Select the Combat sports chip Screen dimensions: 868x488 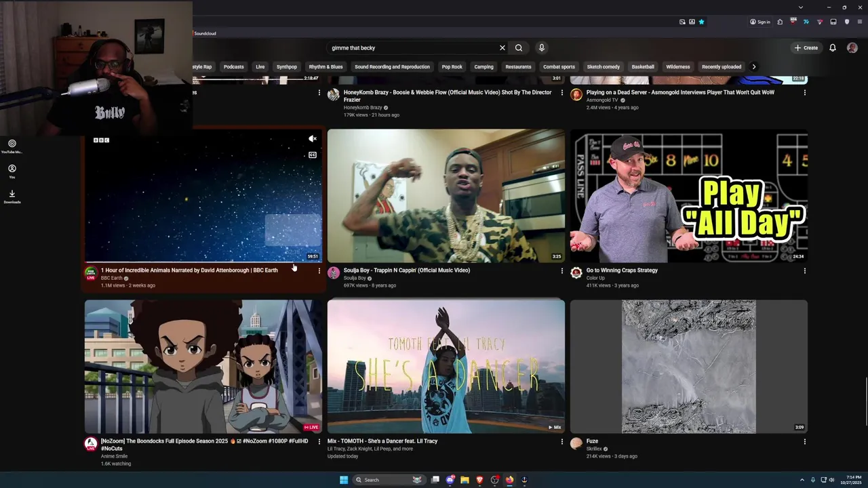pos(559,66)
